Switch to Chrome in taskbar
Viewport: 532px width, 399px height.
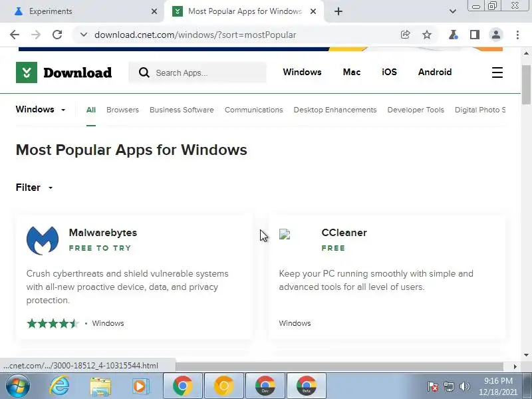click(x=182, y=386)
